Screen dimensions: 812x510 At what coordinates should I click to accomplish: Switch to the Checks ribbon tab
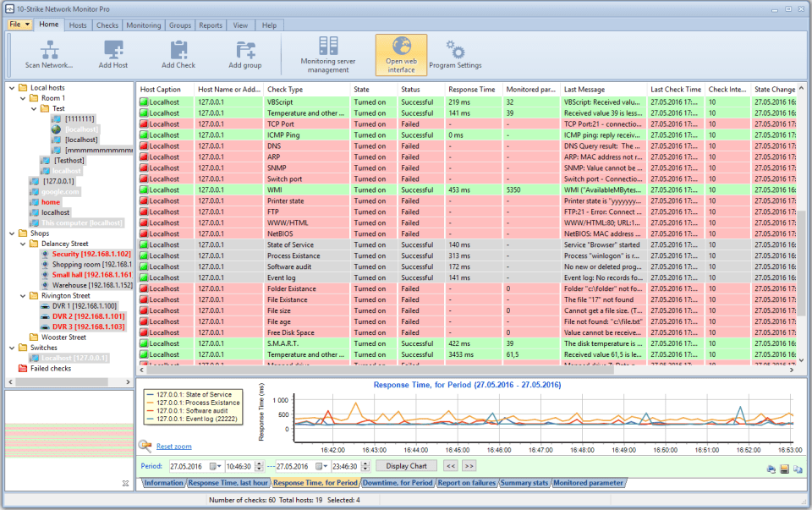coord(107,25)
